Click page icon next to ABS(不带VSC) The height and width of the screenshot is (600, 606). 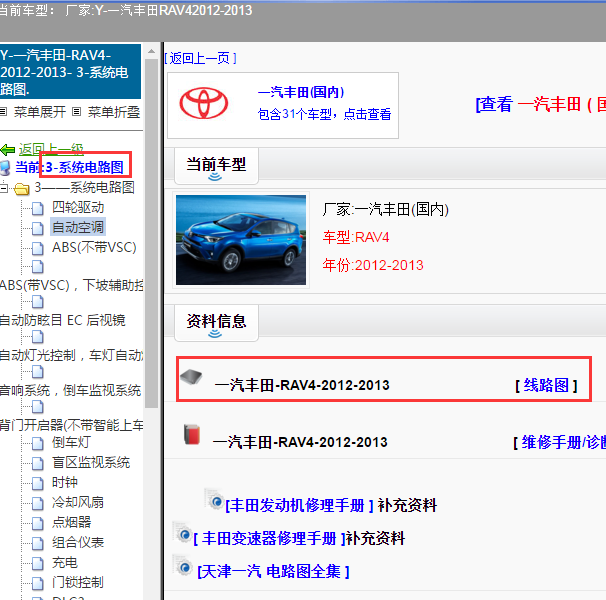(x=37, y=248)
